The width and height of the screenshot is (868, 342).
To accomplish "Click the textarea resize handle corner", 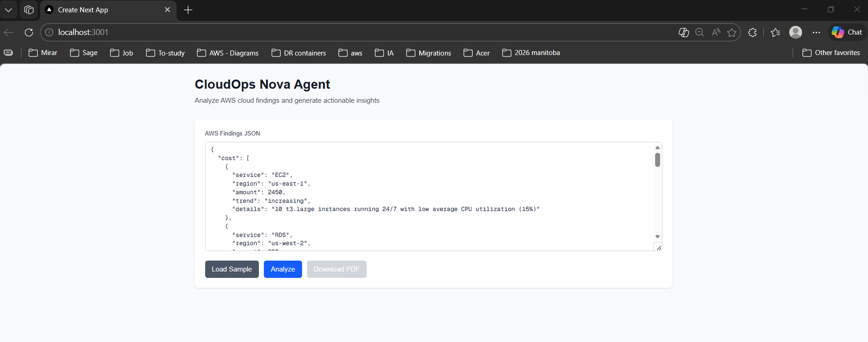I will 658,247.
